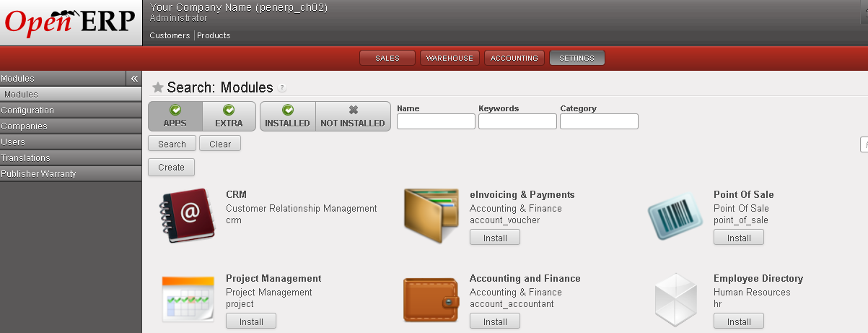Expand the Users sidebar section
Image resolution: width=868 pixels, height=333 pixels.
click(71, 142)
